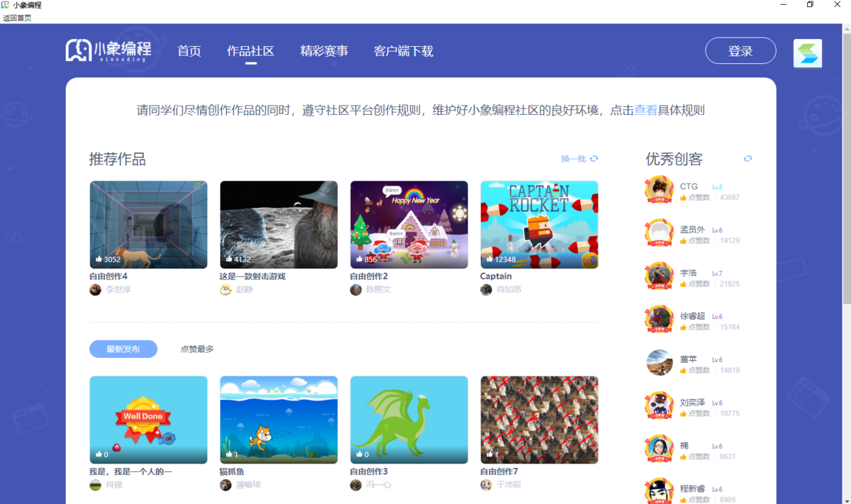
Task: Click the green client icon in top-right corner
Action: [x=807, y=53]
